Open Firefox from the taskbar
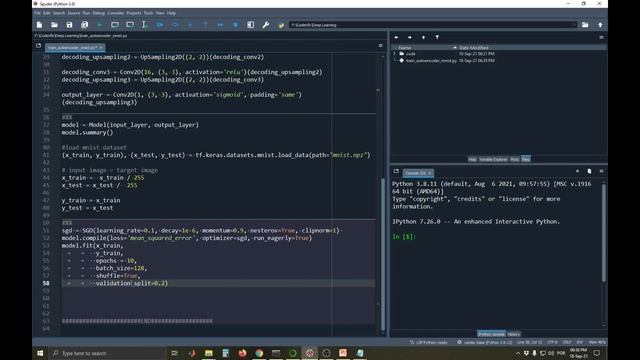640x360 pixels. coord(242,353)
